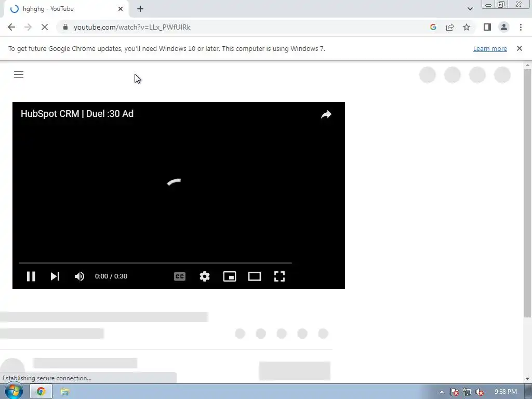The height and width of the screenshot is (399, 532).
Task: Click scrollbar down arrow
Action: click(x=527, y=378)
